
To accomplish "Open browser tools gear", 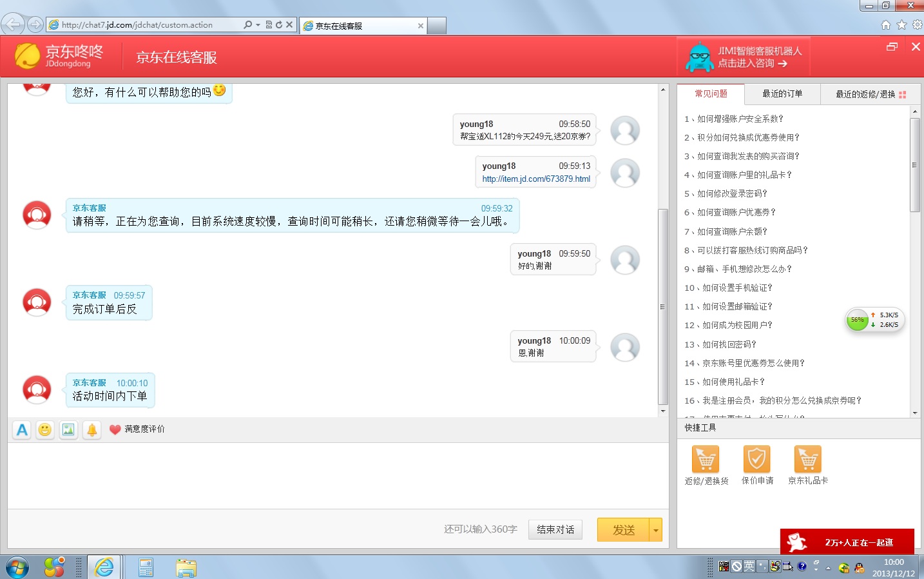I will click(x=917, y=25).
